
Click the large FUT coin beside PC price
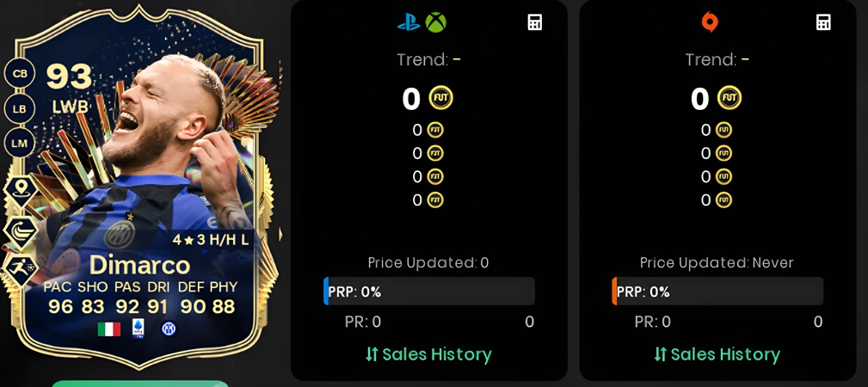(x=729, y=99)
